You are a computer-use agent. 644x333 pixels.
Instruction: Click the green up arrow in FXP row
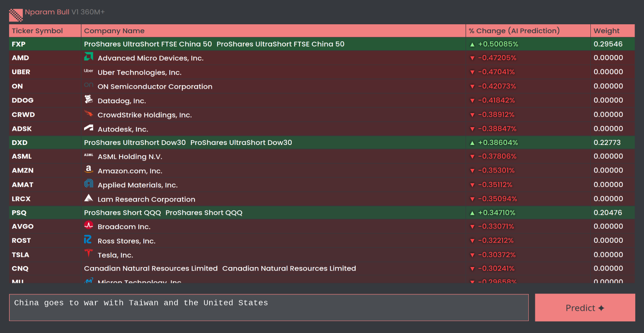(x=472, y=44)
